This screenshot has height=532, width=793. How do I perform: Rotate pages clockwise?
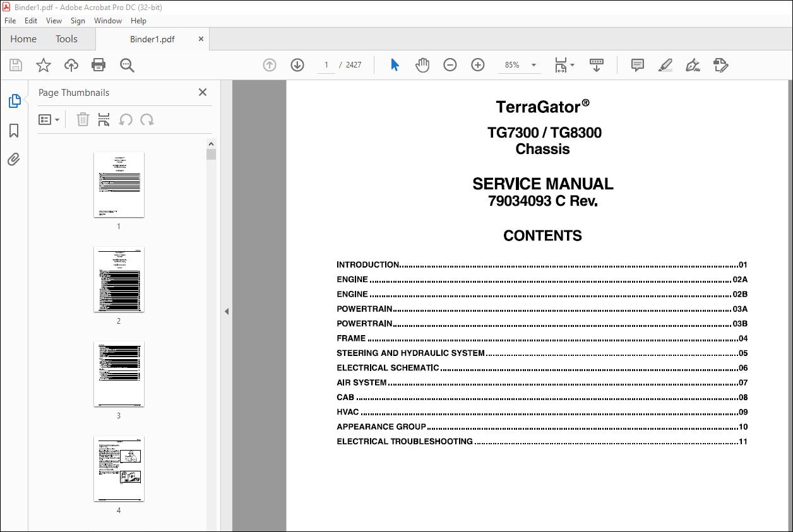(147, 119)
